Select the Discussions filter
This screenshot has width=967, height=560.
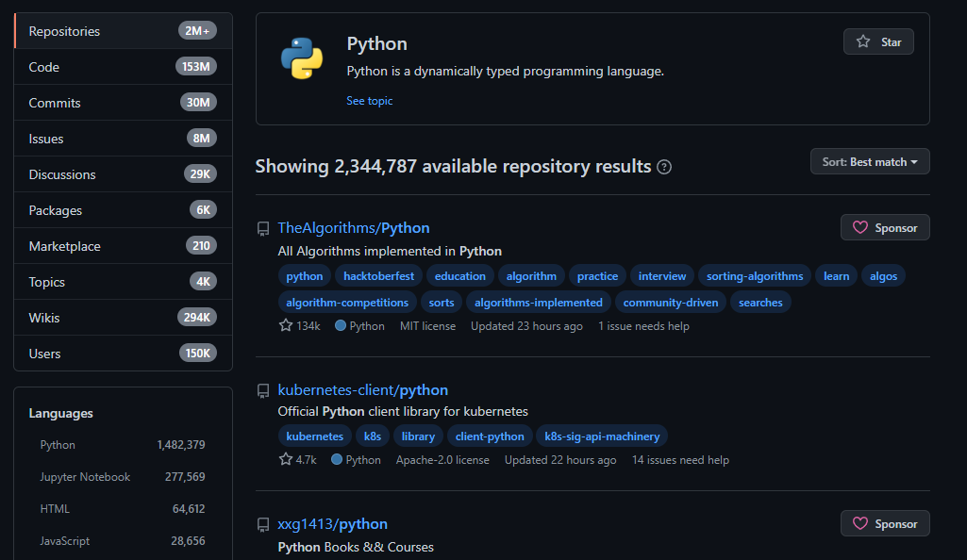pos(124,174)
